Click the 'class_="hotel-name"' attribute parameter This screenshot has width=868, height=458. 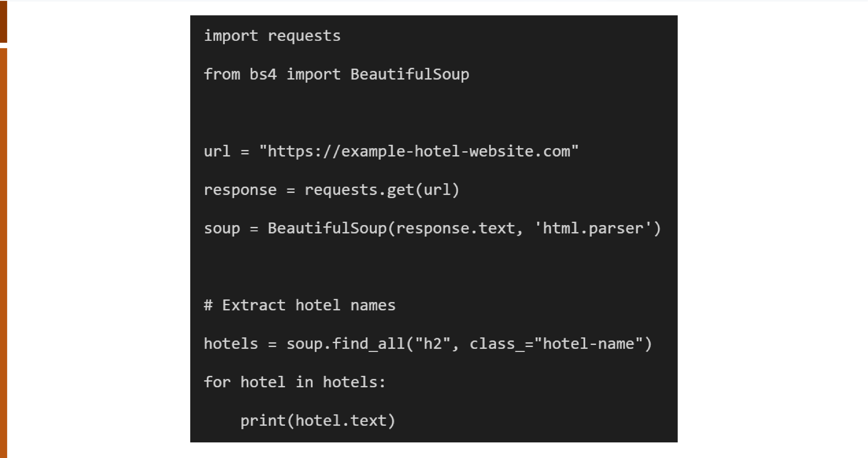556,343
